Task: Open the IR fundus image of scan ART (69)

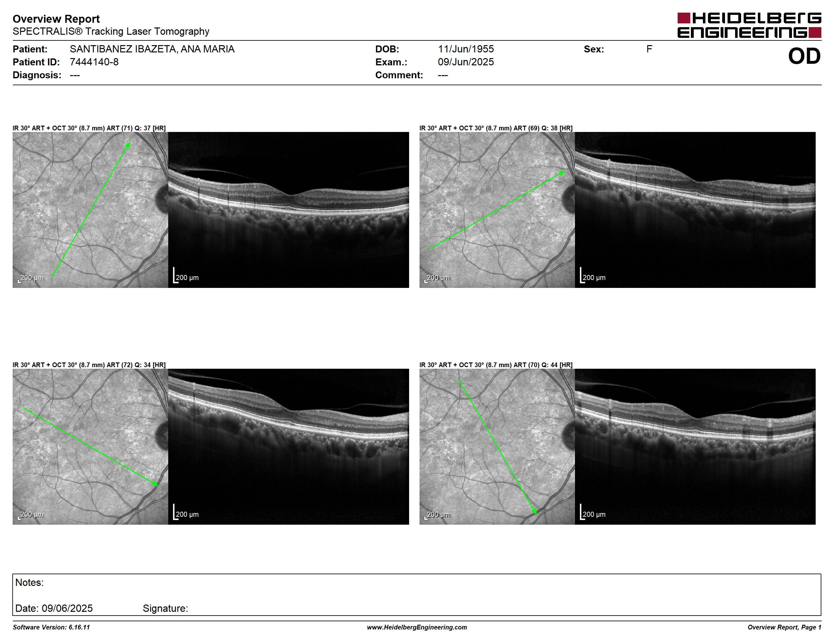Action: click(497, 210)
